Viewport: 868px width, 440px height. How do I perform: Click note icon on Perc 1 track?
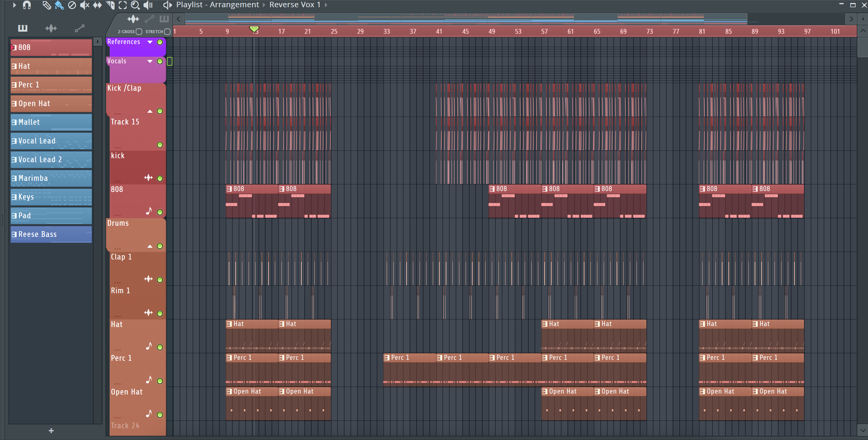(x=149, y=380)
